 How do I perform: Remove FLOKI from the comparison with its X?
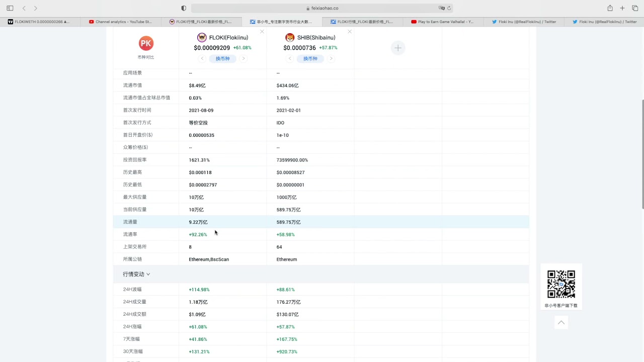click(x=262, y=32)
